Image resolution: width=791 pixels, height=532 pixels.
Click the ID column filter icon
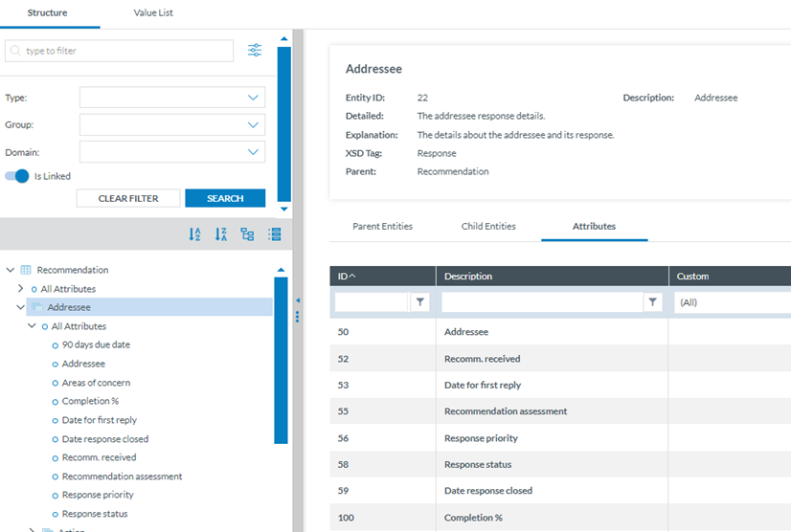point(419,302)
